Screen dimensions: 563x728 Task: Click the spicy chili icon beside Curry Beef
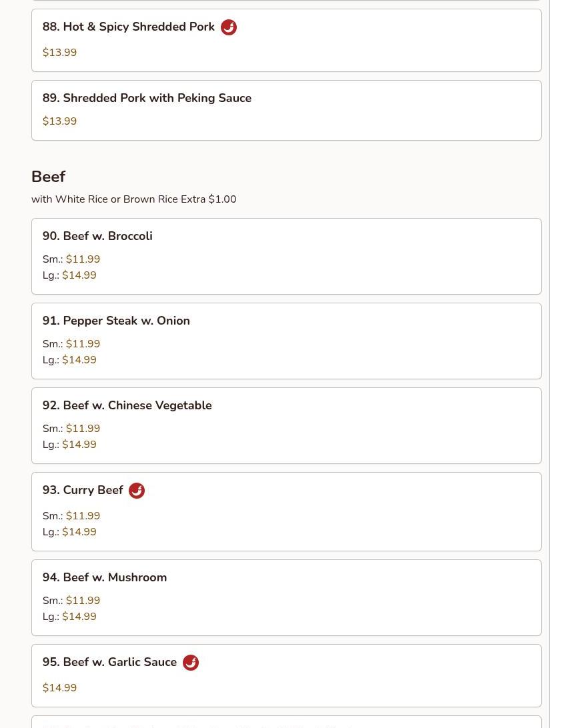click(137, 491)
